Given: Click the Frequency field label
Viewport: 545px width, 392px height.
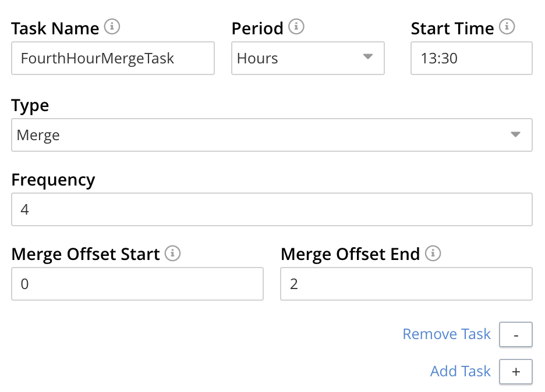Looking at the screenshot, I should (53, 180).
